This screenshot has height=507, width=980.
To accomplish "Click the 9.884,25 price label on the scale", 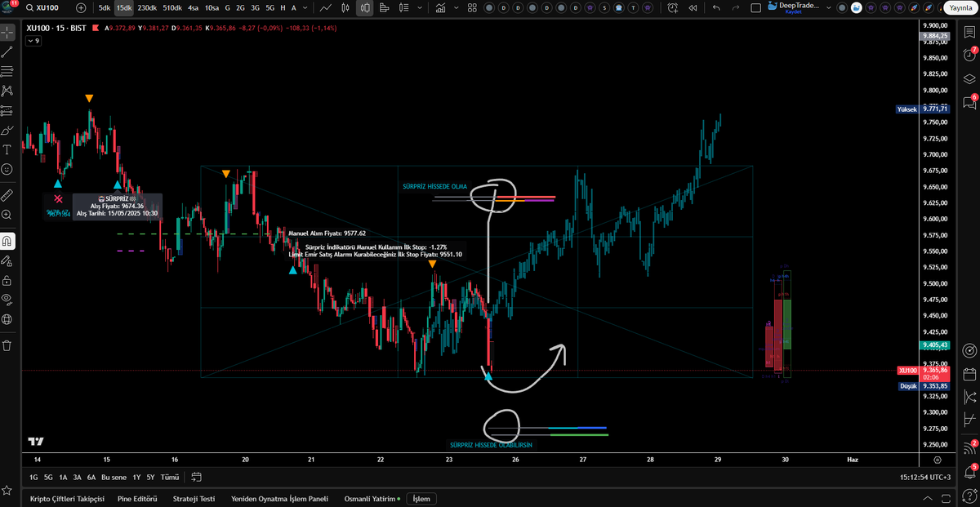I will click(x=934, y=36).
